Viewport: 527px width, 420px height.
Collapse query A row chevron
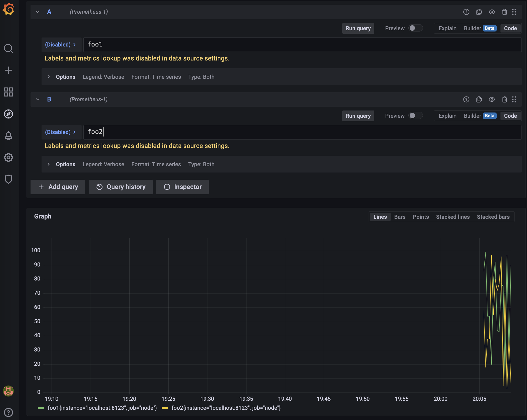[x=38, y=12]
